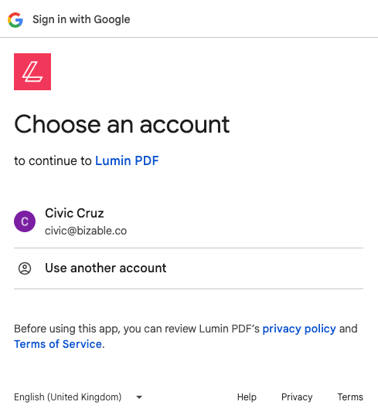378x415 pixels.
Task: Open the Lumin PDF link
Action: (x=127, y=161)
